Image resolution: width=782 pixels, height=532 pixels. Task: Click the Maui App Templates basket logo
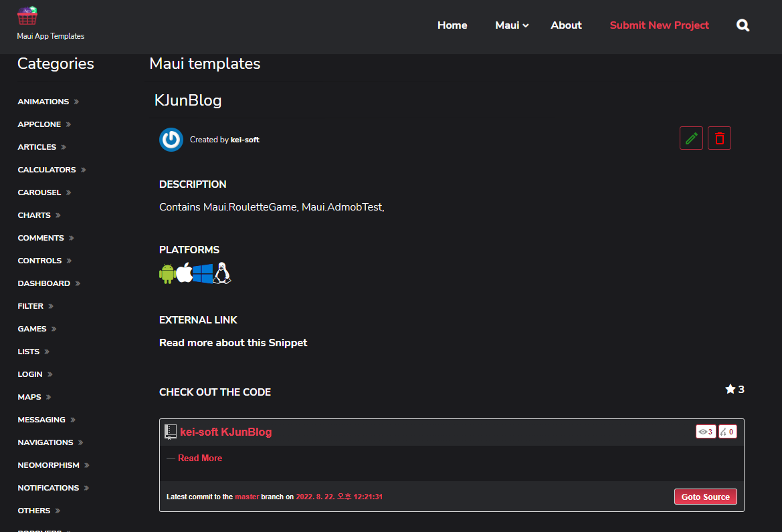coord(27,16)
